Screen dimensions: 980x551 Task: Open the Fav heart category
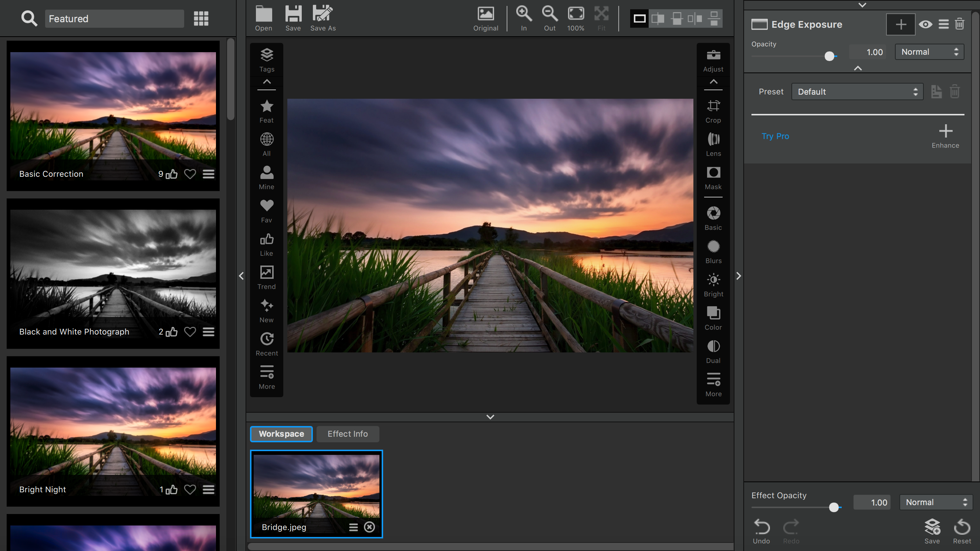[267, 211]
